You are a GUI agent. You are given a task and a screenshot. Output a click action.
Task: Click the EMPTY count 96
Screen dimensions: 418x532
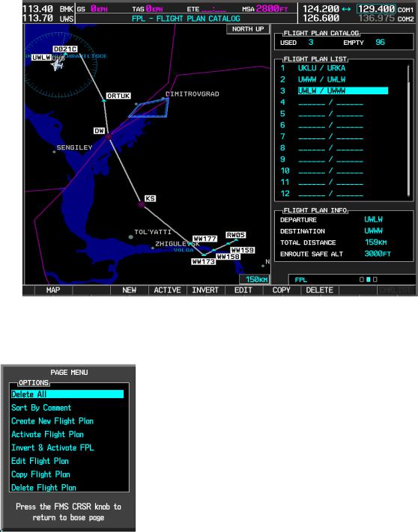381,43
